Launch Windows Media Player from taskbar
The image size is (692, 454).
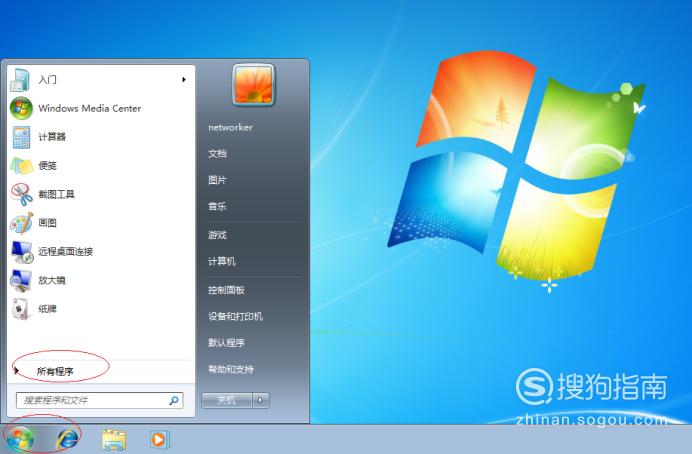tap(158, 439)
